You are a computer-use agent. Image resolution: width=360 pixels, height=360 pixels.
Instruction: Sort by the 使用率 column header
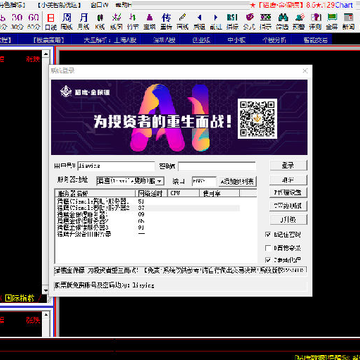point(219,193)
